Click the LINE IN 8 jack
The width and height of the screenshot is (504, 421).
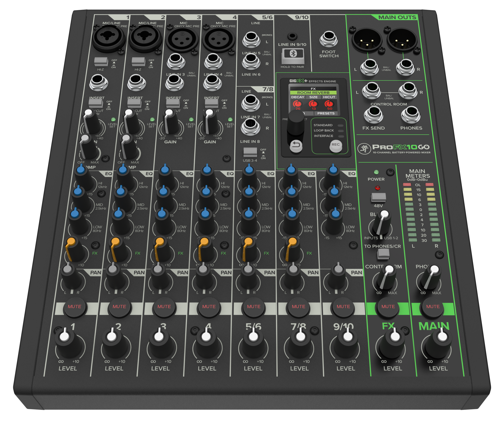250,127
